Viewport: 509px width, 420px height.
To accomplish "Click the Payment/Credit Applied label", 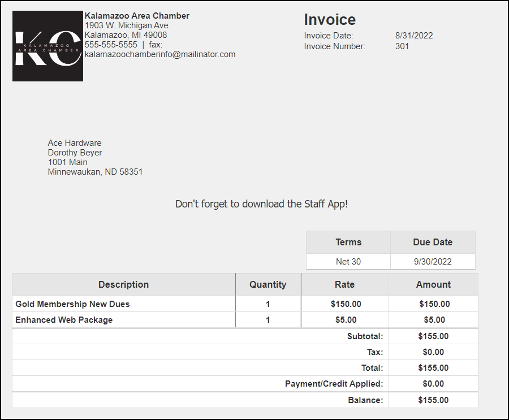I will [x=334, y=384].
